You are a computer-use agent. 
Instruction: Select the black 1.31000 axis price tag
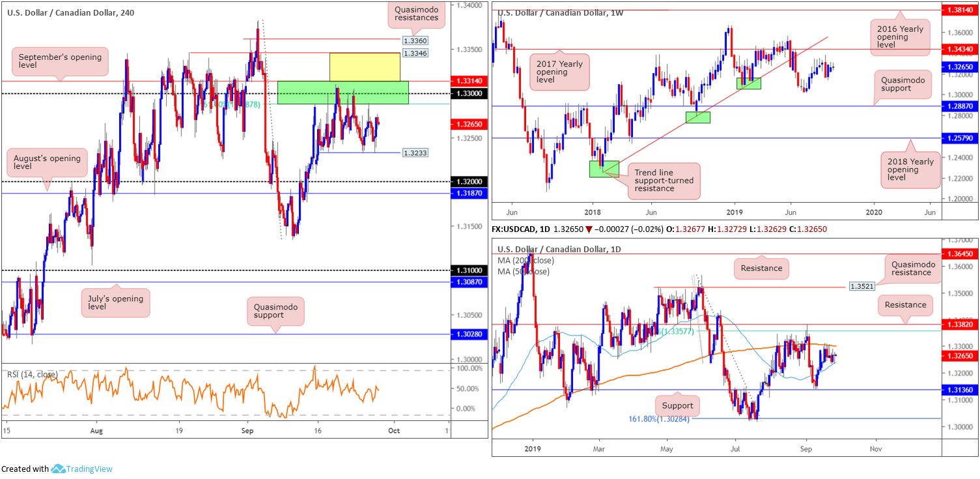(x=468, y=270)
